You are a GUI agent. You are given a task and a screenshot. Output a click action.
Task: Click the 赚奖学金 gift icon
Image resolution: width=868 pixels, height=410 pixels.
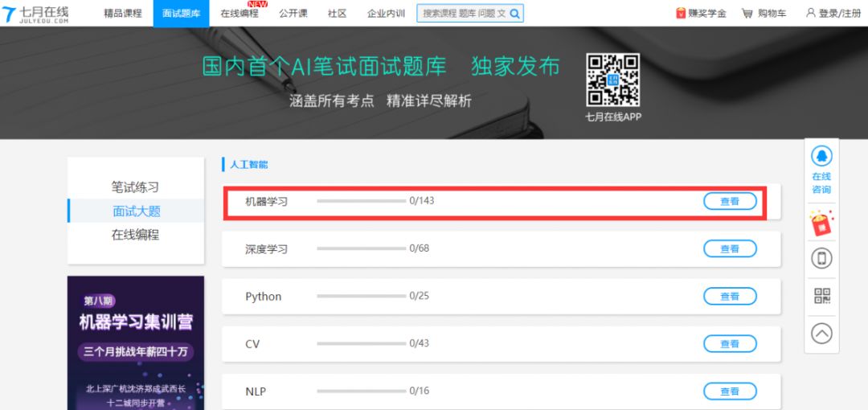coord(681,14)
